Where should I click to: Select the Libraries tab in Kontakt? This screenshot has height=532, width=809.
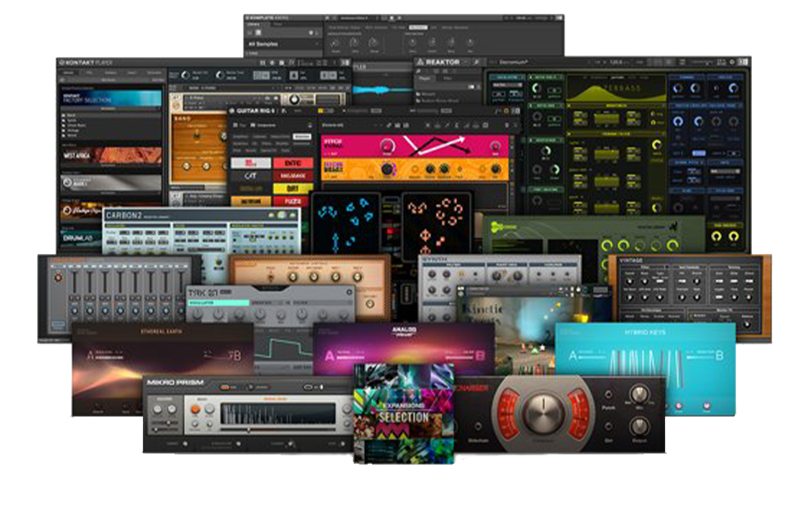[x=69, y=72]
